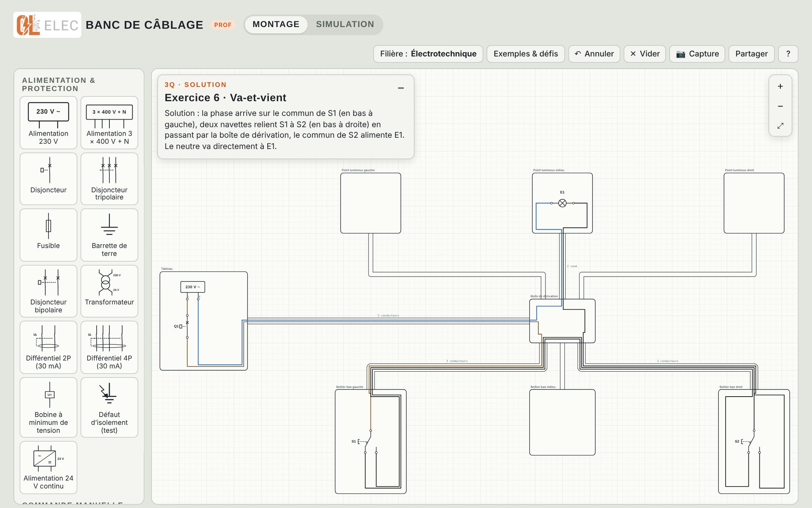Select Différentiel 2P (30 mA) component
812x508 pixels.
(x=48, y=347)
